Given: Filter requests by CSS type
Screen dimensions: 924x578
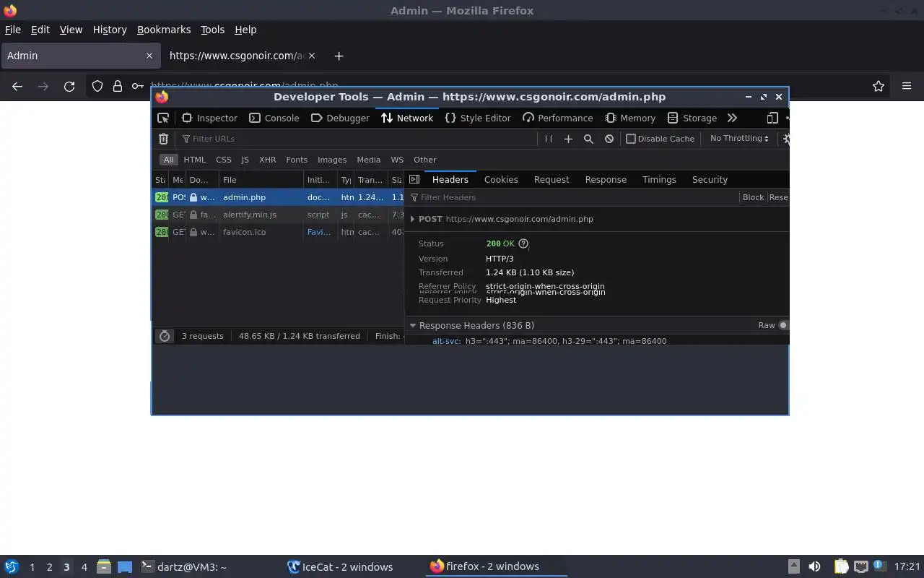Looking at the screenshot, I should coord(224,160).
